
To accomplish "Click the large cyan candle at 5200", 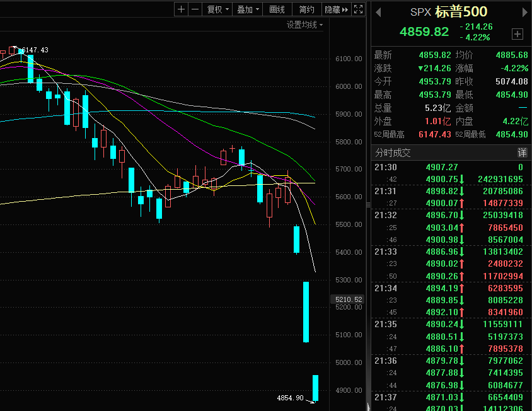I will click(306, 311).
